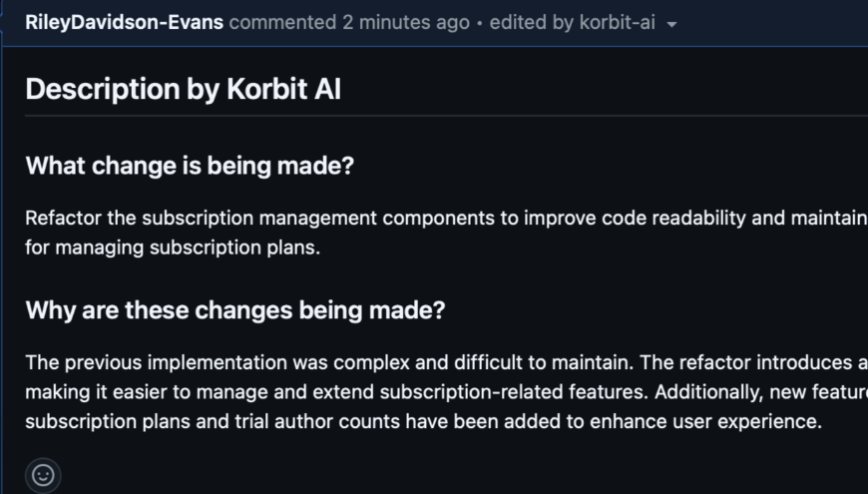This screenshot has height=494, width=868.
Task: Click the phrase "complex and difficult to maintain"
Action: click(455, 362)
